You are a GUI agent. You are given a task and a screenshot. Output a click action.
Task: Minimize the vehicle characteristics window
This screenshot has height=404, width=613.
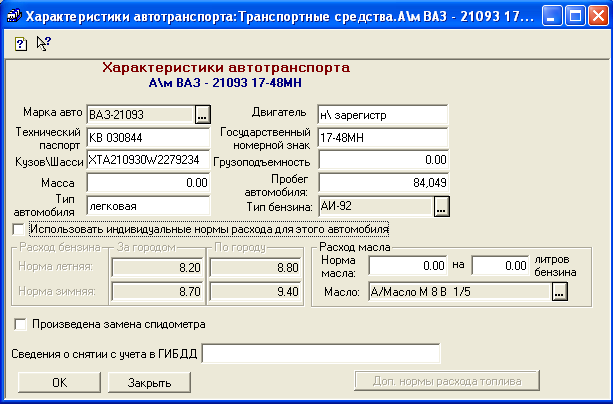[551, 16]
